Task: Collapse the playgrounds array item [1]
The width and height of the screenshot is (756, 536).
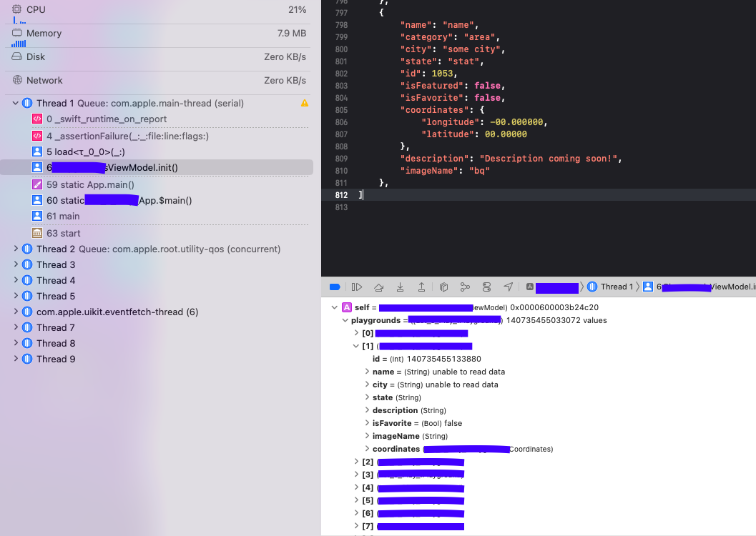Action: pyautogui.click(x=356, y=346)
